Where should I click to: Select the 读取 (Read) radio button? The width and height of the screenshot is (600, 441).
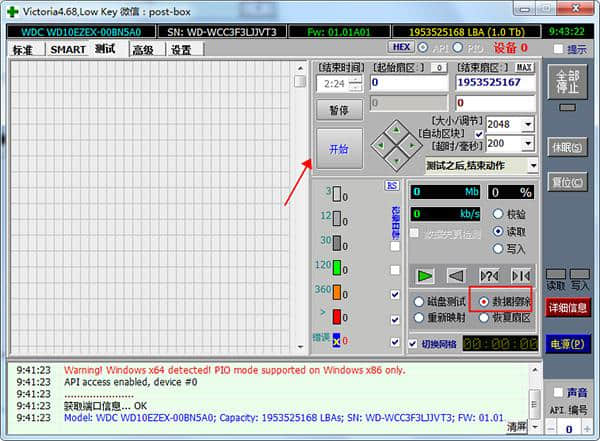pos(498,231)
